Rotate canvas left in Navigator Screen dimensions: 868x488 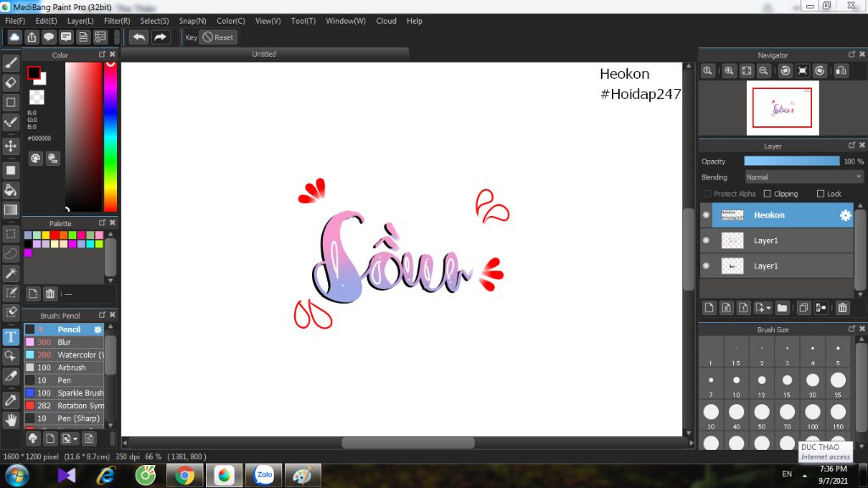[785, 71]
